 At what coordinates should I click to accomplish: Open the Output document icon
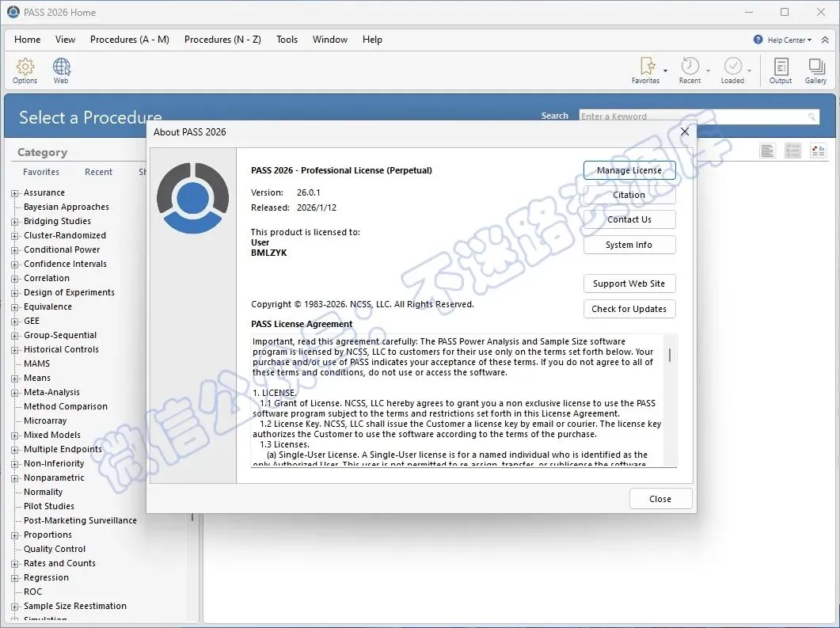(781, 67)
